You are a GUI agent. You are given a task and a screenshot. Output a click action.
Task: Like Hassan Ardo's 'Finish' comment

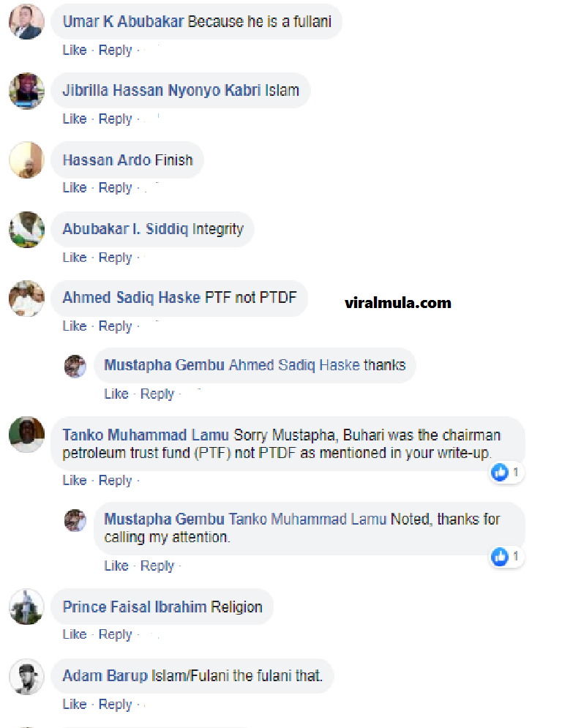[x=75, y=188]
